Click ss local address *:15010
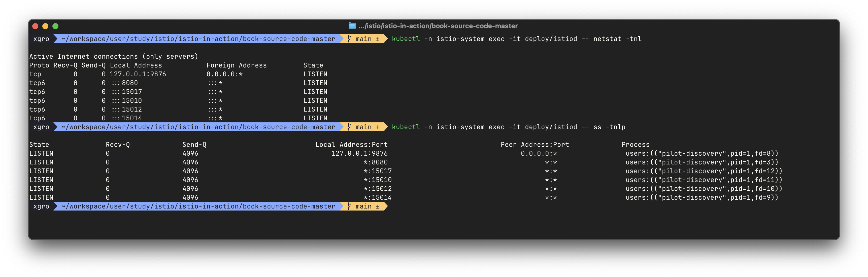Screen dimensions: 868x277 tap(378, 180)
